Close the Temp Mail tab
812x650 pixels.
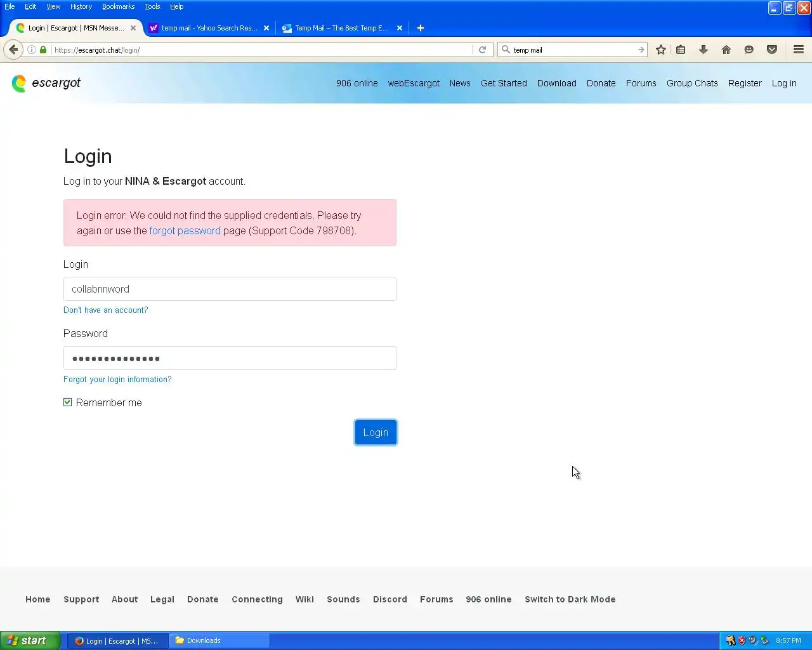tap(400, 28)
